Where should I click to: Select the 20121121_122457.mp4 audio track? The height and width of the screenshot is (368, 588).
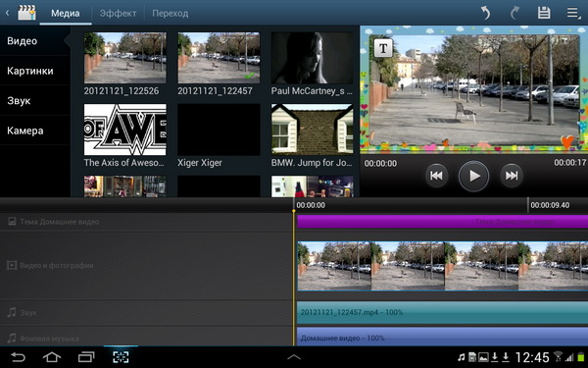click(442, 312)
